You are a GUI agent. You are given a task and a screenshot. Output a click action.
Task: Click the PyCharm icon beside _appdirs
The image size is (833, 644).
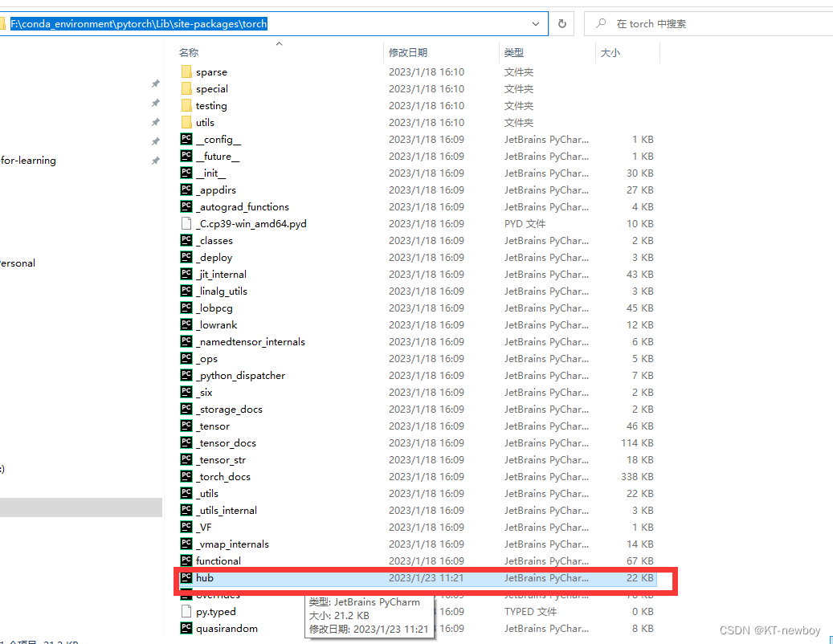pyautogui.click(x=186, y=190)
